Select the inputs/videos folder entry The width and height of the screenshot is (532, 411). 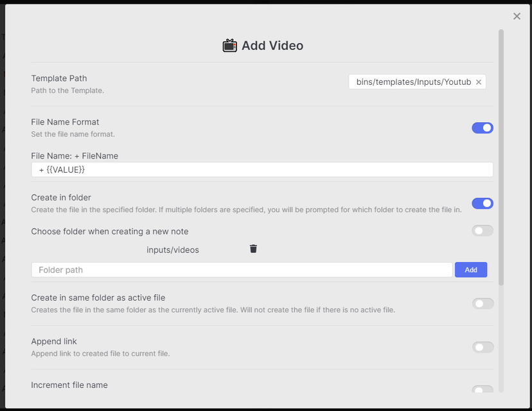173,250
